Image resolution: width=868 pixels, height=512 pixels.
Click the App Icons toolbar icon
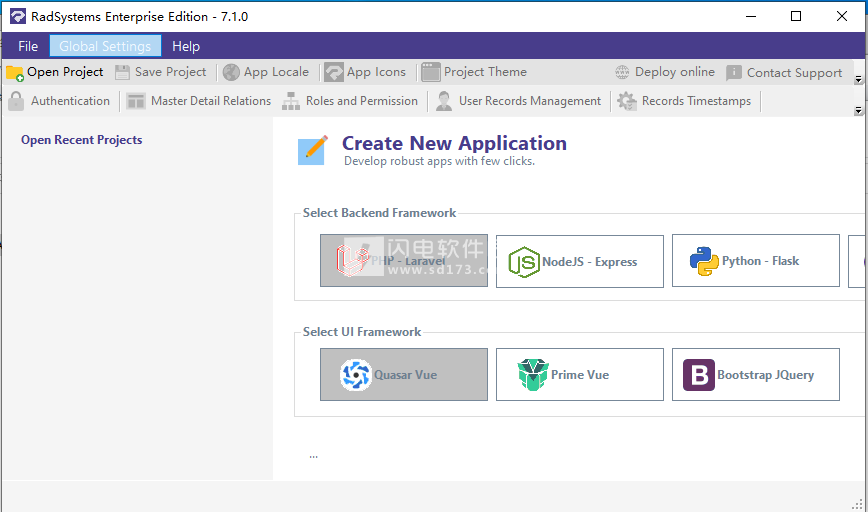pyautogui.click(x=334, y=73)
